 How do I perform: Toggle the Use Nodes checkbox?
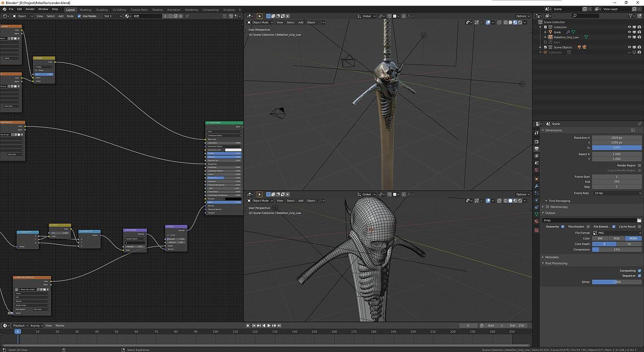pos(79,16)
